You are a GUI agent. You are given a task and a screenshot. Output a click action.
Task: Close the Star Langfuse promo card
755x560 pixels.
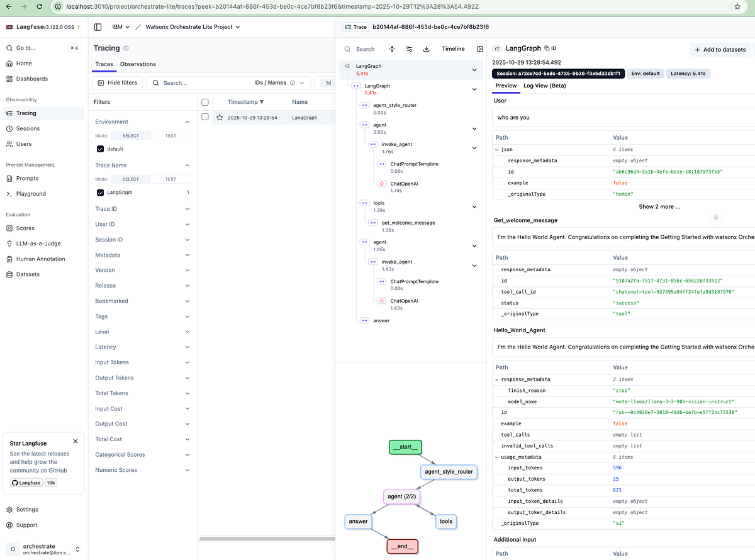(x=75, y=441)
